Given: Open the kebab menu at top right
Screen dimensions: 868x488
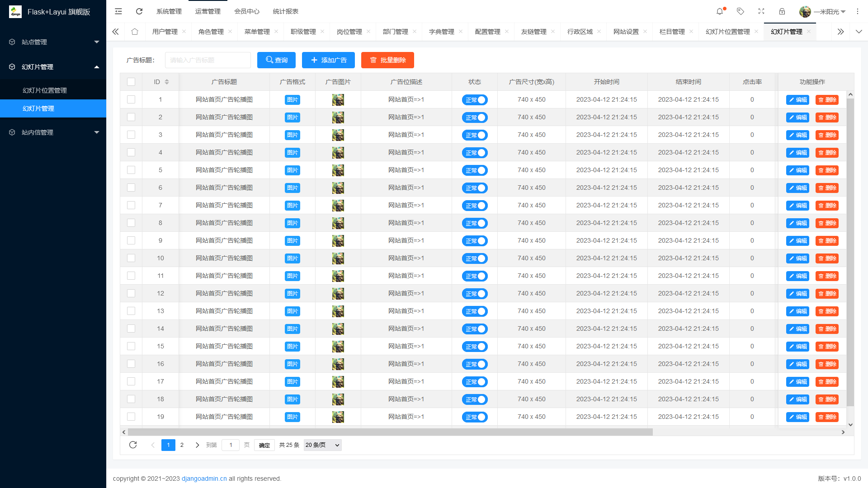Looking at the screenshot, I should [x=858, y=11].
